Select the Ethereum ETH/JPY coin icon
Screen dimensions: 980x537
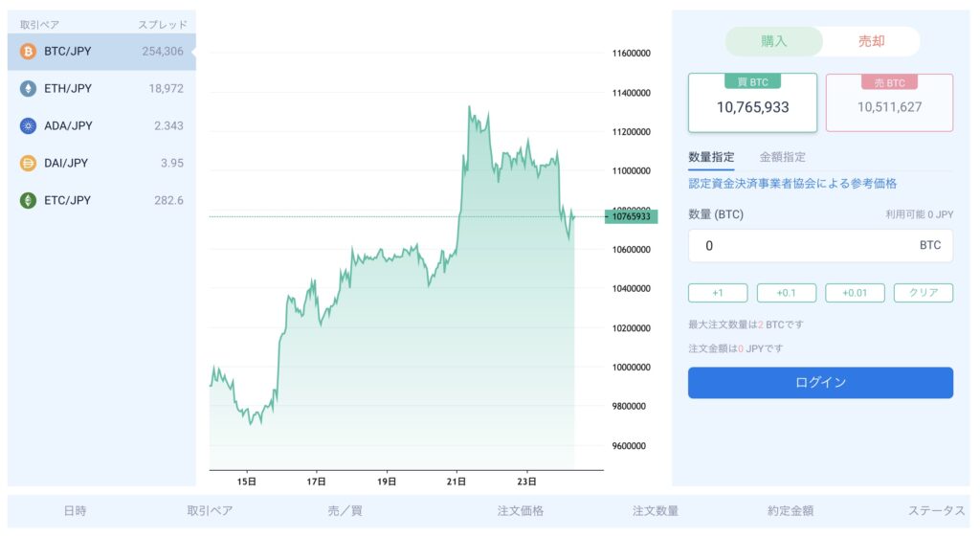tap(28, 89)
